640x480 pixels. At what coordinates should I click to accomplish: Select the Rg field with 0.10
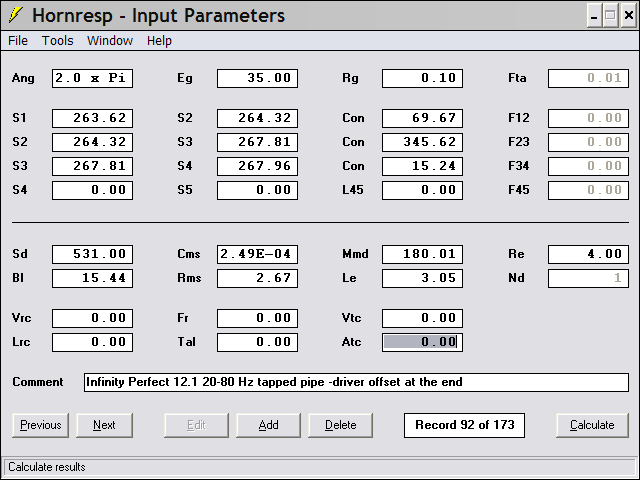click(422, 78)
